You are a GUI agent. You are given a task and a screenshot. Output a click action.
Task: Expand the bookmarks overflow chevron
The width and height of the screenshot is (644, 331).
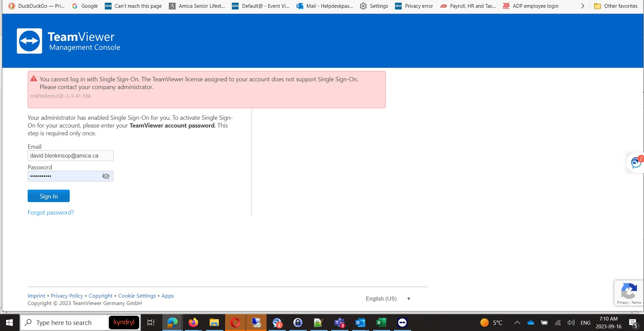[x=583, y=6]
